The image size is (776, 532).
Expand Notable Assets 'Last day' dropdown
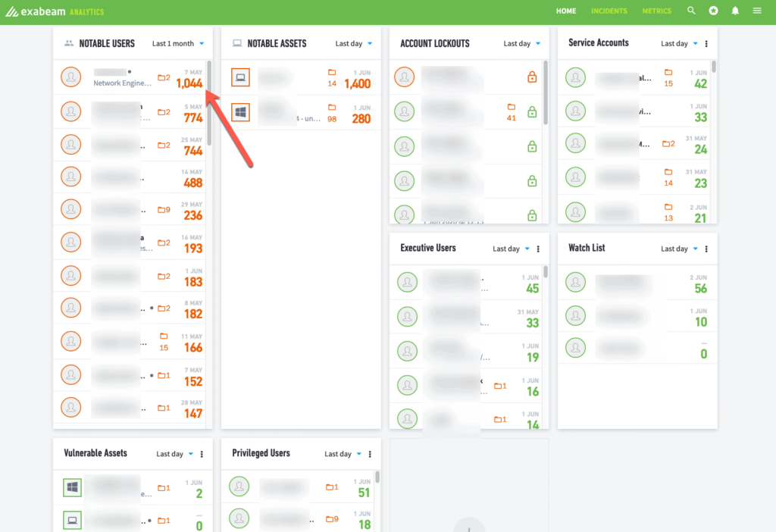pos(354,44)
